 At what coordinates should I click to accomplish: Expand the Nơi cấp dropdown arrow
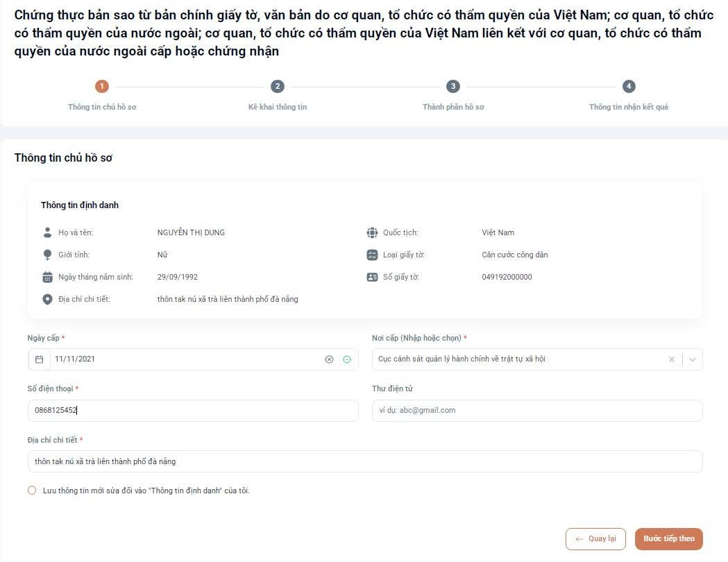(692, 359)
